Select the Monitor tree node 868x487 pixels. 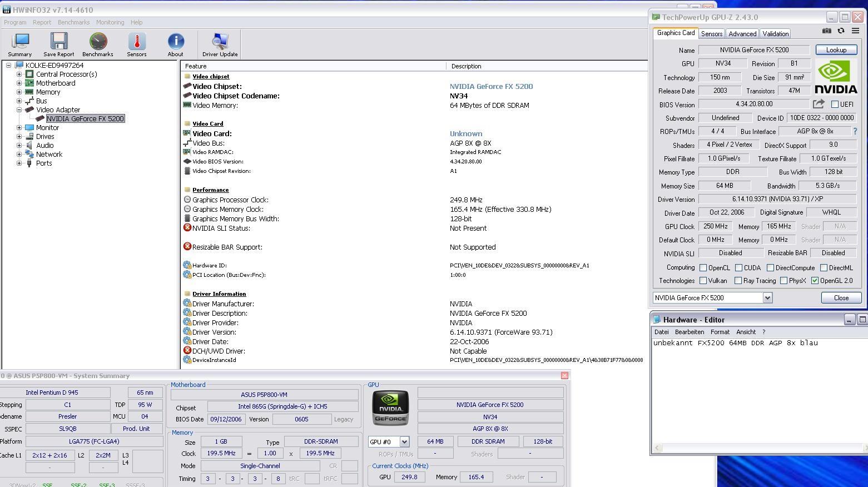coord(47,127)
